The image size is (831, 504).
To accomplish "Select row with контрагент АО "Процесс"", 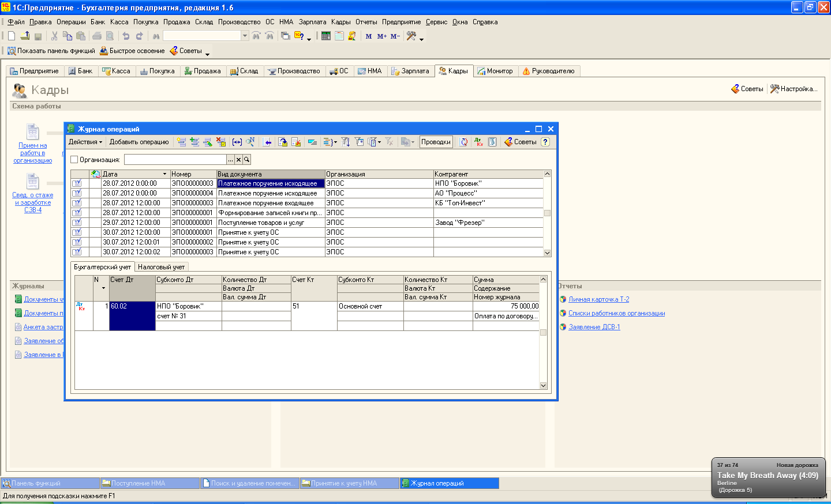I will [307, 193].
